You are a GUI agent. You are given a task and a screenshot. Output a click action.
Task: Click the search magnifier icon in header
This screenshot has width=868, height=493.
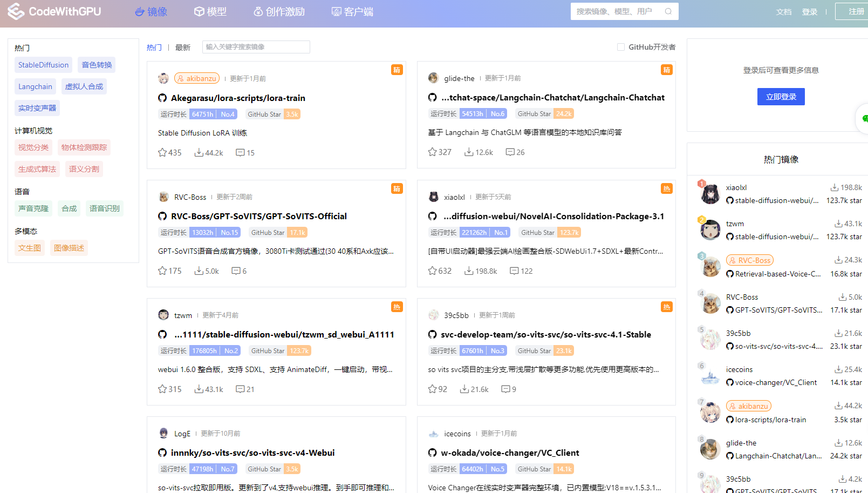point(668,11)
